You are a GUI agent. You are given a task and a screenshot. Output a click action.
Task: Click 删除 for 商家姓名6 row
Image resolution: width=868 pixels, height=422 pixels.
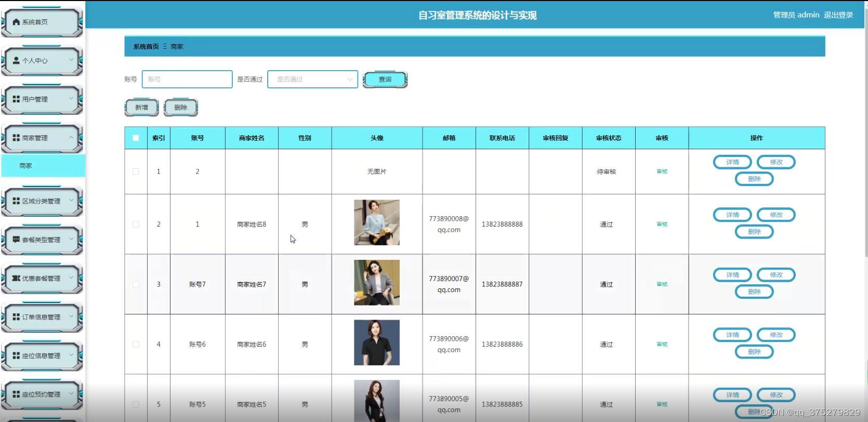(754, 352)
